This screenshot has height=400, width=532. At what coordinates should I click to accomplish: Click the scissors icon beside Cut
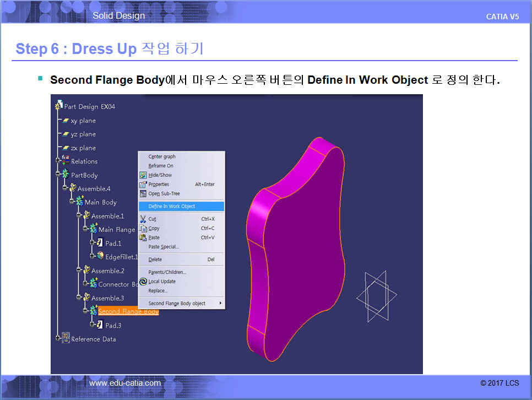point(143,219)
